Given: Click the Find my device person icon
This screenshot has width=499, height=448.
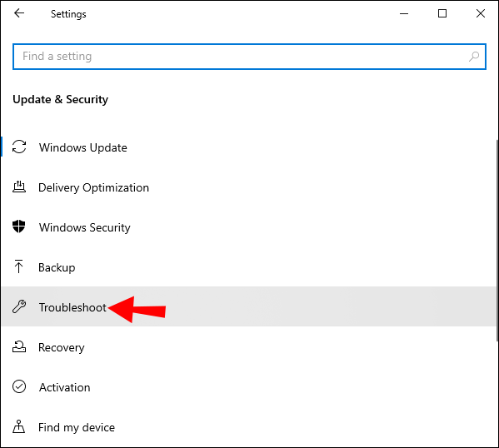Looking at the screenshot, I should click(x=19, y=426).
